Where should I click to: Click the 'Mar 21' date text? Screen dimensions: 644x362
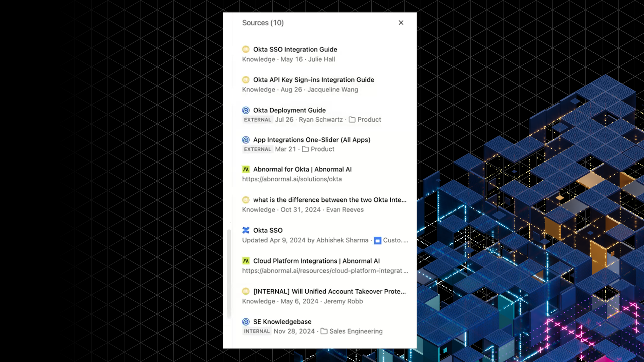click(x=285, y=149)
